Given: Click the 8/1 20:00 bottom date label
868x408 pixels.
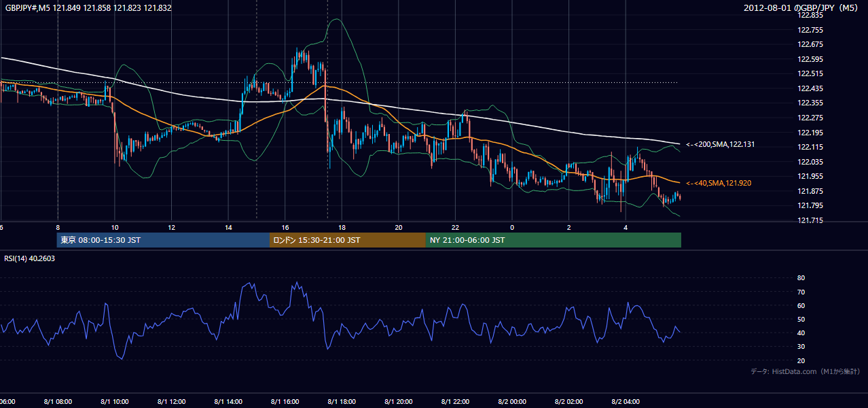Looking at the screenshot, I should pos(399,402).
